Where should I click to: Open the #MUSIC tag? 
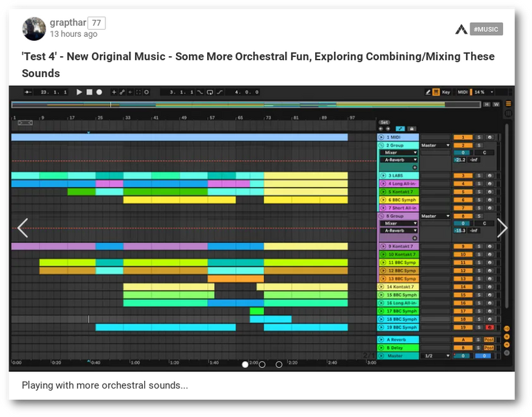486,29
